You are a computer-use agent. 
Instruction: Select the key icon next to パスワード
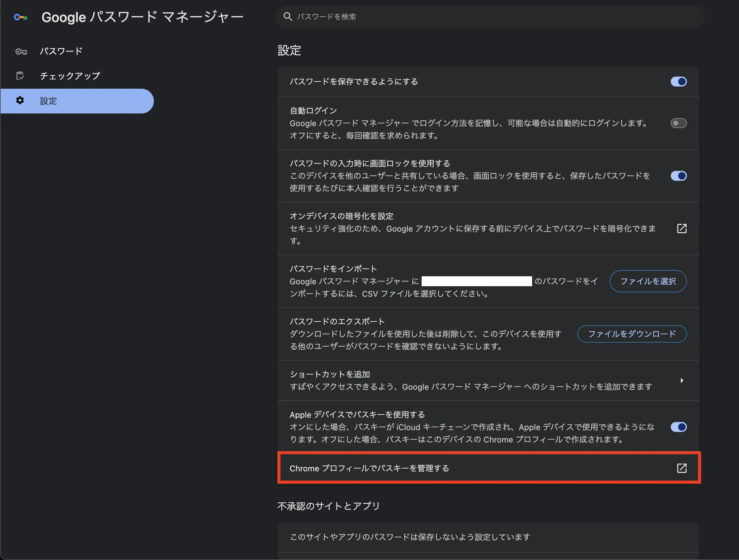coord(21,51)
